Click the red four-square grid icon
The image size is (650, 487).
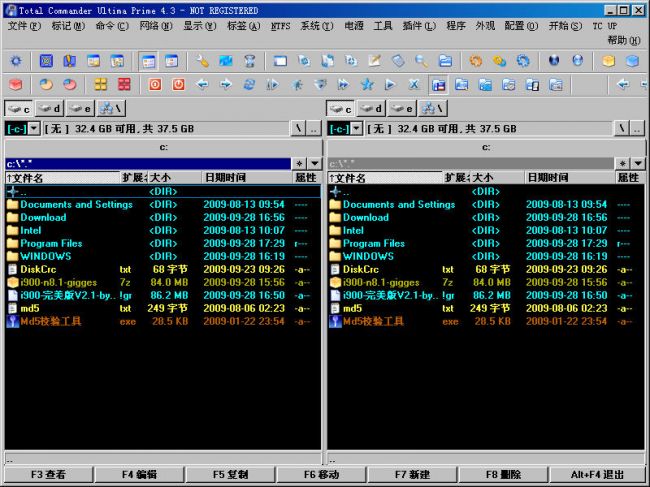click(x=124, y=85)
